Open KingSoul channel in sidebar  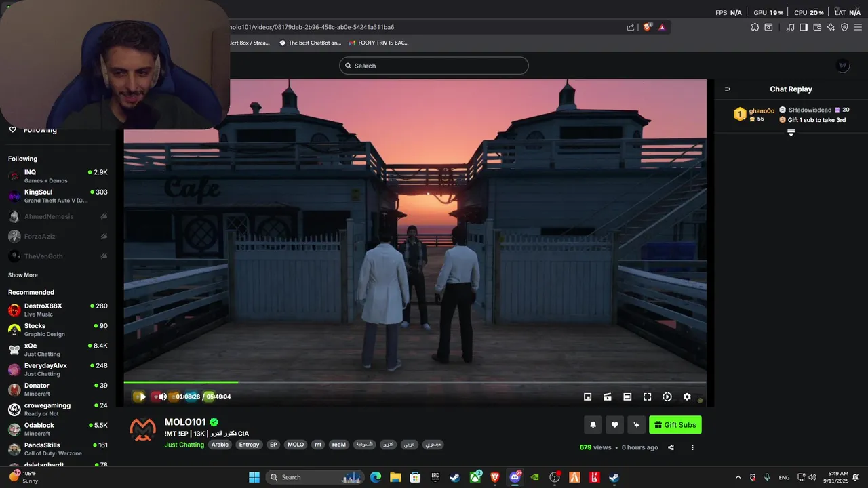click(58, 196)
